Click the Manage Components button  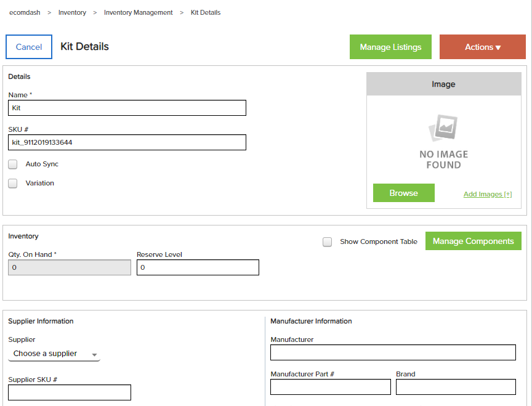[474, 241]
